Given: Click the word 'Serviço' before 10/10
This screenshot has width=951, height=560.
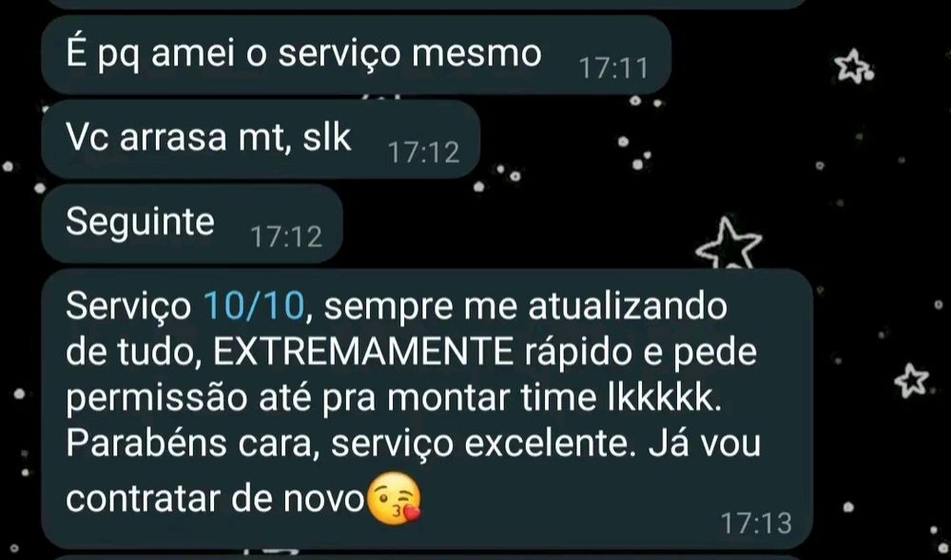Looking at the screenshot, I should tap(128, 307).
